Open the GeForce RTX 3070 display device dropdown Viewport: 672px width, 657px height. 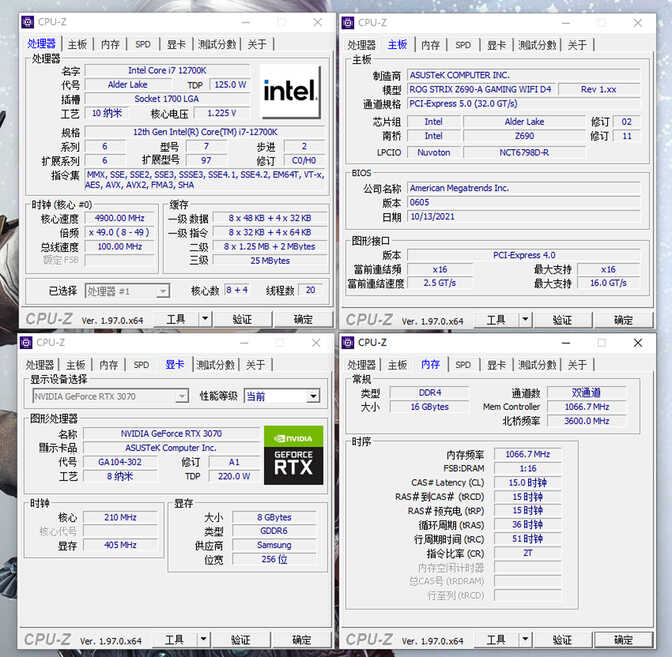109,396
